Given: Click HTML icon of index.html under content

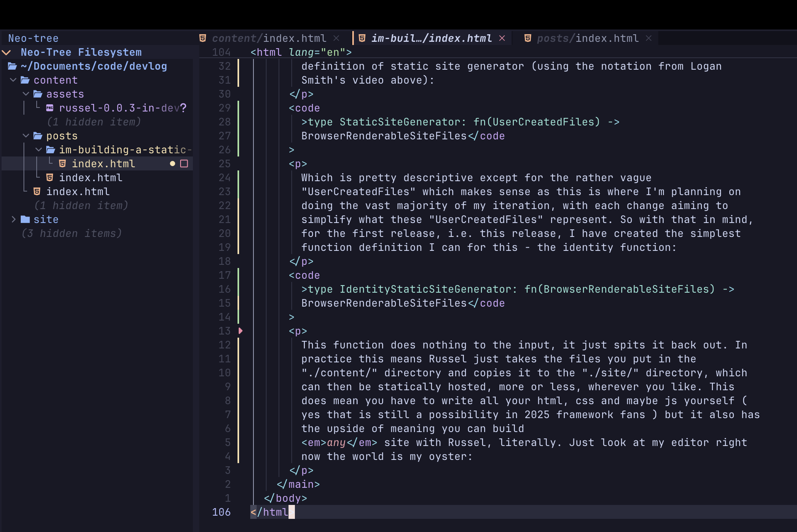Looking at the screenshot, I should pyautogui.click(x=37, y=192).
